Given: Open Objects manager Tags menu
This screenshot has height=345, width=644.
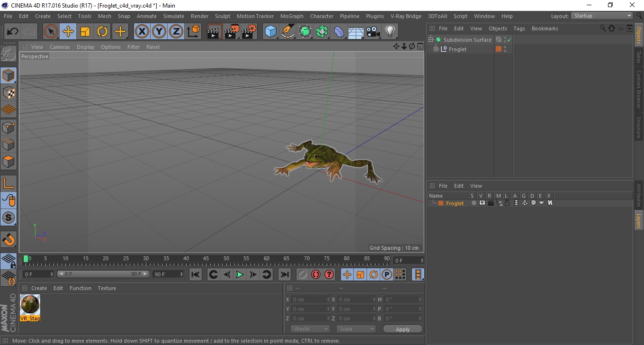Looking at the screenshot, I should pyautogui.click(x=519, y=28).
